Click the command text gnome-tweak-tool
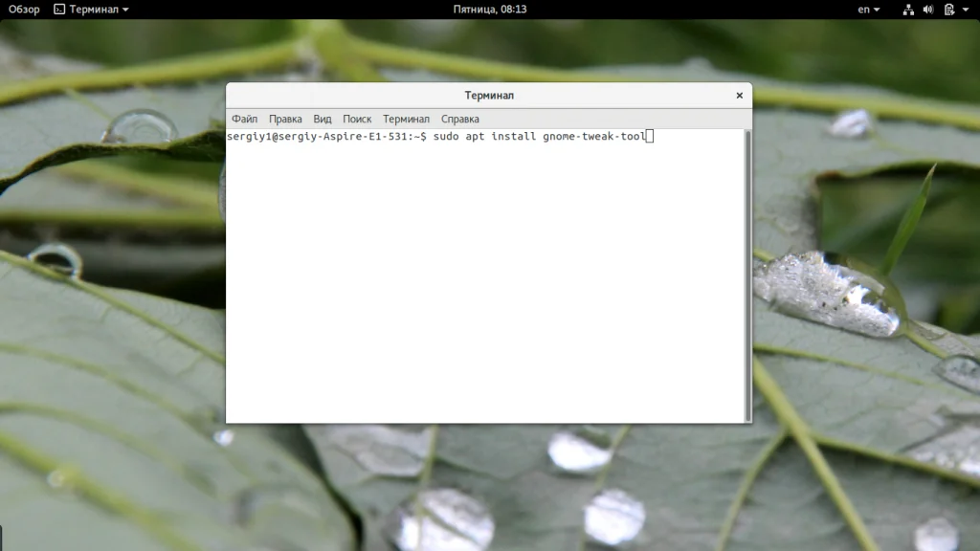The image size is (980, 551). (x=593, y=136)
